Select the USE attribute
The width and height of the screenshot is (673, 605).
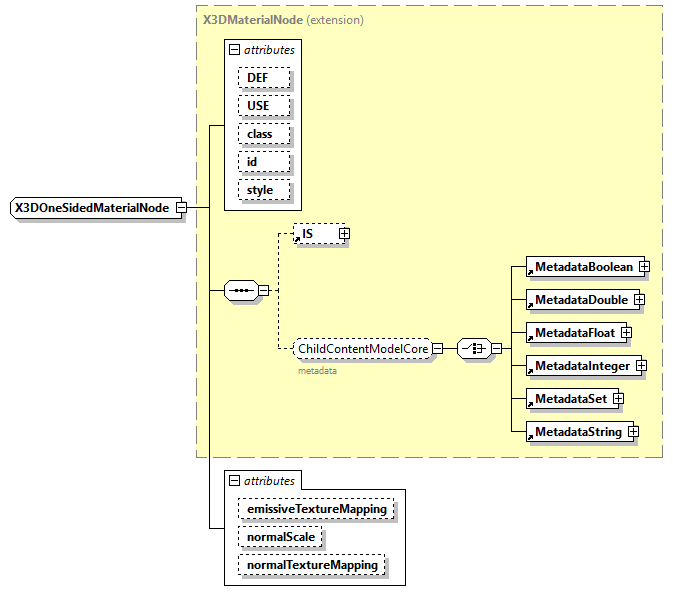pyautogui.click(x=264, y=106)
